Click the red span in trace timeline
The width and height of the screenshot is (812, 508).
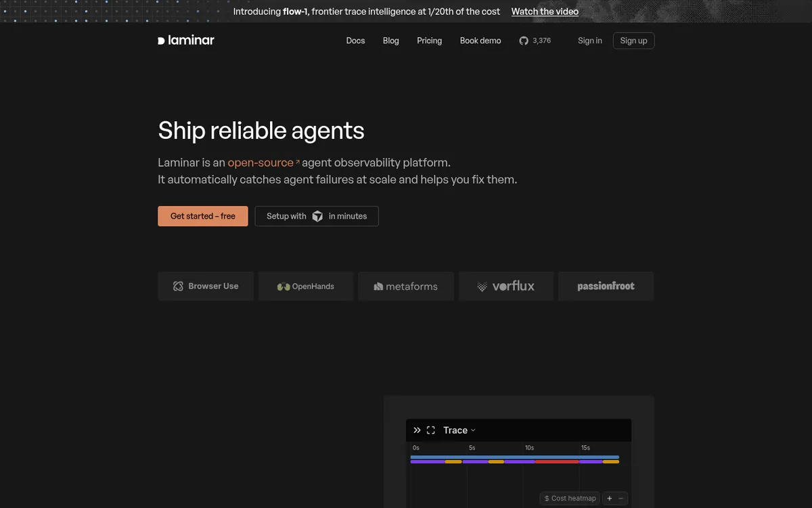click(557, 462)
